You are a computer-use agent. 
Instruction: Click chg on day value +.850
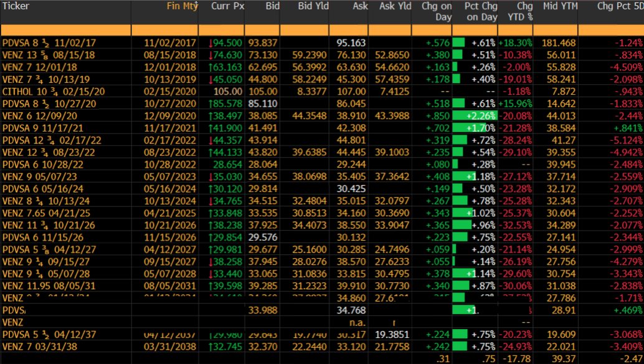(438, 116)
